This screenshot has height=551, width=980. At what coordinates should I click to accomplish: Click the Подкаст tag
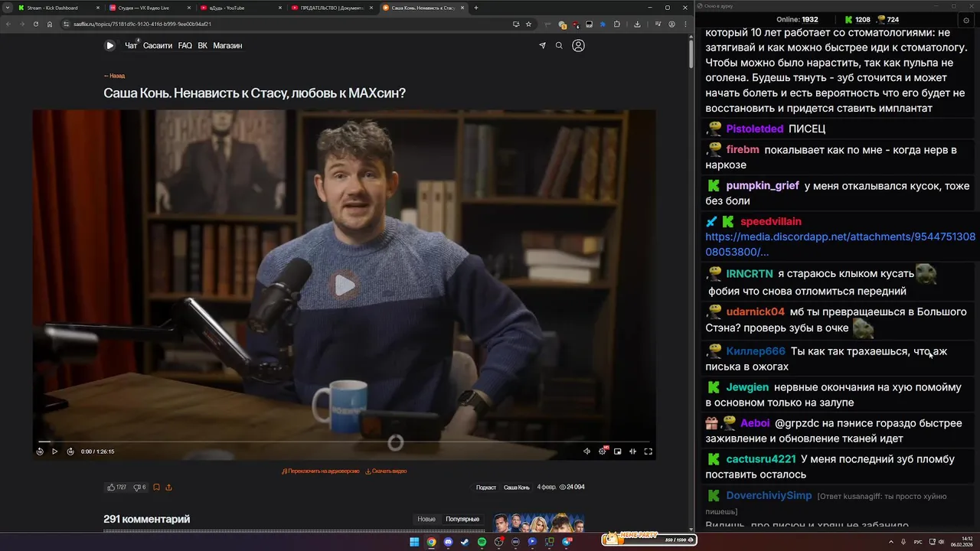click(486, 487)
